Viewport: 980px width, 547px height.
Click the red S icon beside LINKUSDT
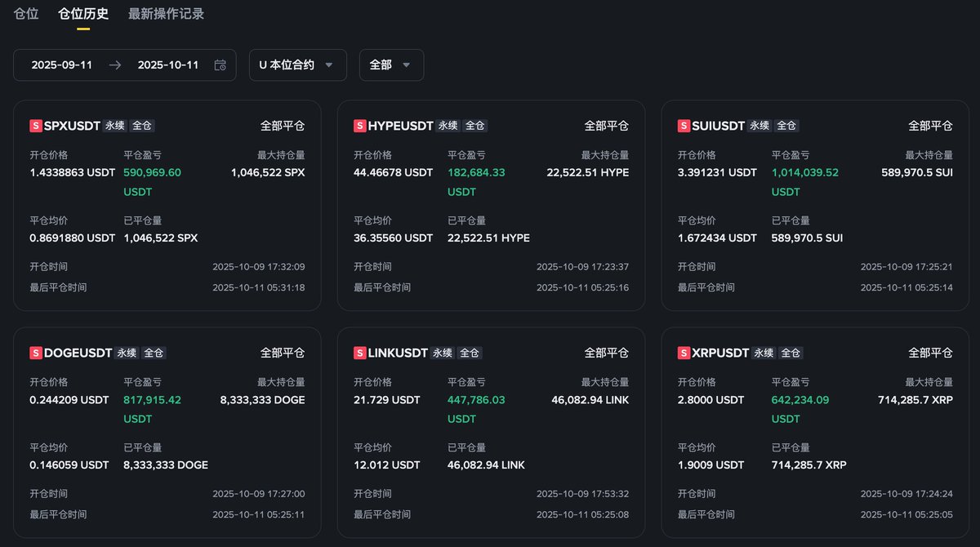point(360,353)
